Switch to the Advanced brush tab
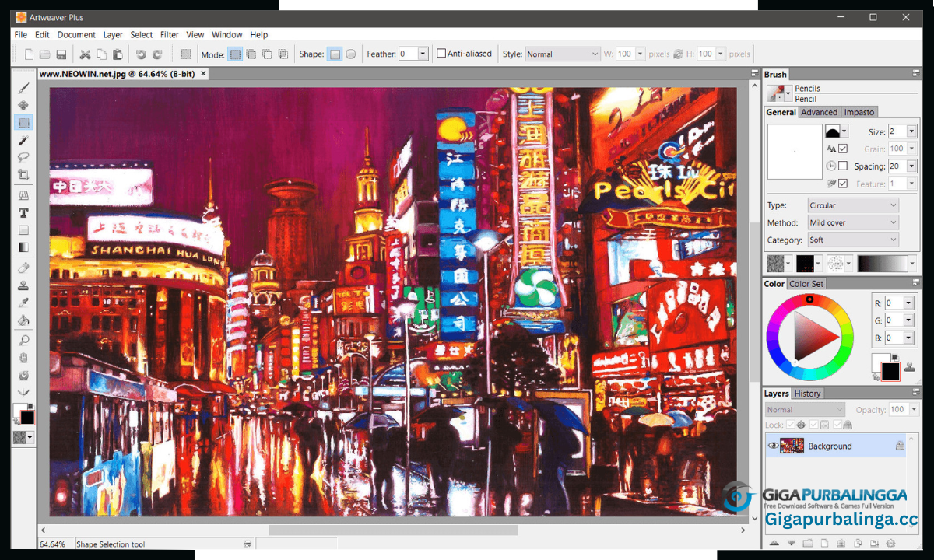Viewport: 934px width, 560px height. click(x=819, y=112)
